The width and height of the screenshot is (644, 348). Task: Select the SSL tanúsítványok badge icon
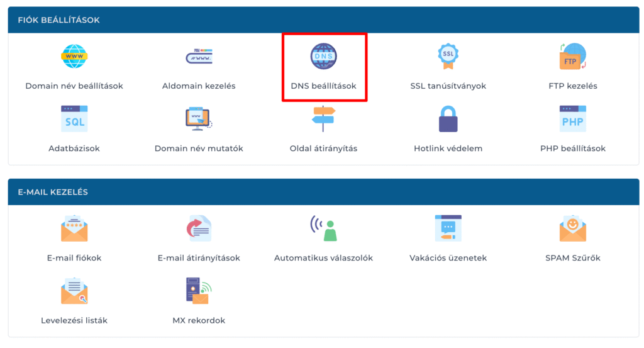tap(448, 57)
